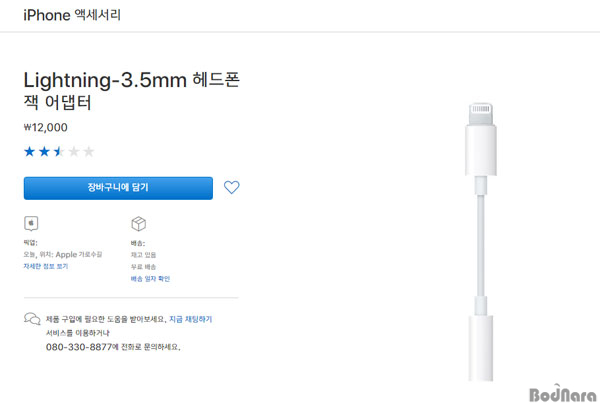Click the headphone jack end of adapter image
The height and width of the screenshot is (405, 600).
(481, 348)
